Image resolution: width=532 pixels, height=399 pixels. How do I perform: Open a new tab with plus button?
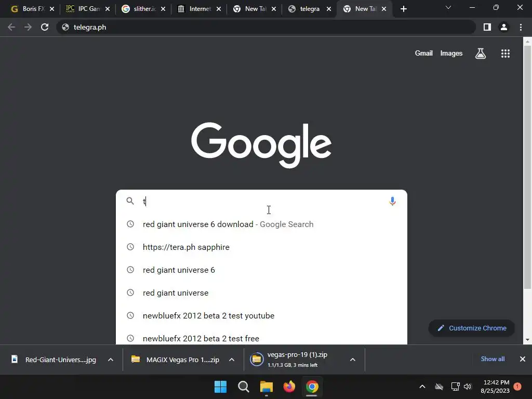pyautogui.click(x=403, y=9)
